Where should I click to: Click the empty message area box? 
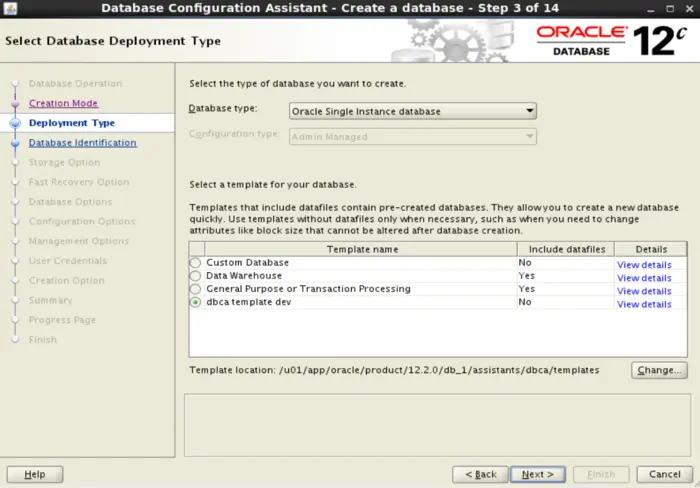click(438, 425)
